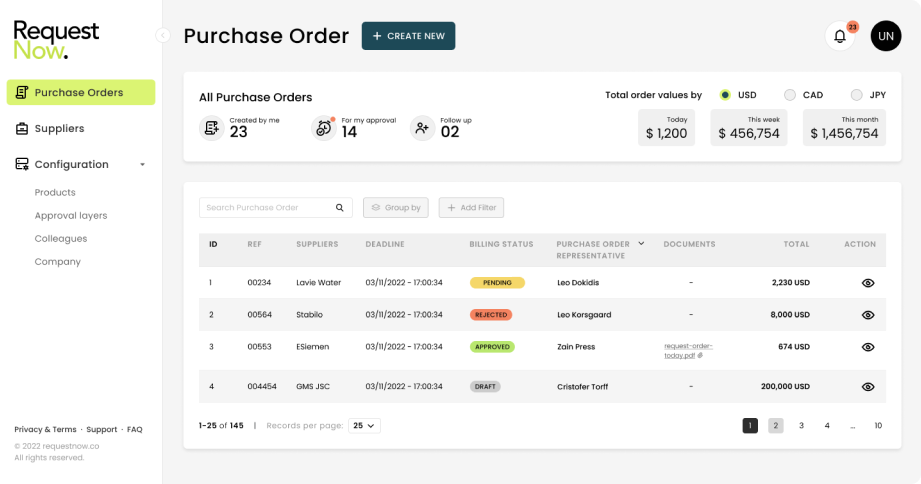Select the JPY currency radio button

[857, 95]
